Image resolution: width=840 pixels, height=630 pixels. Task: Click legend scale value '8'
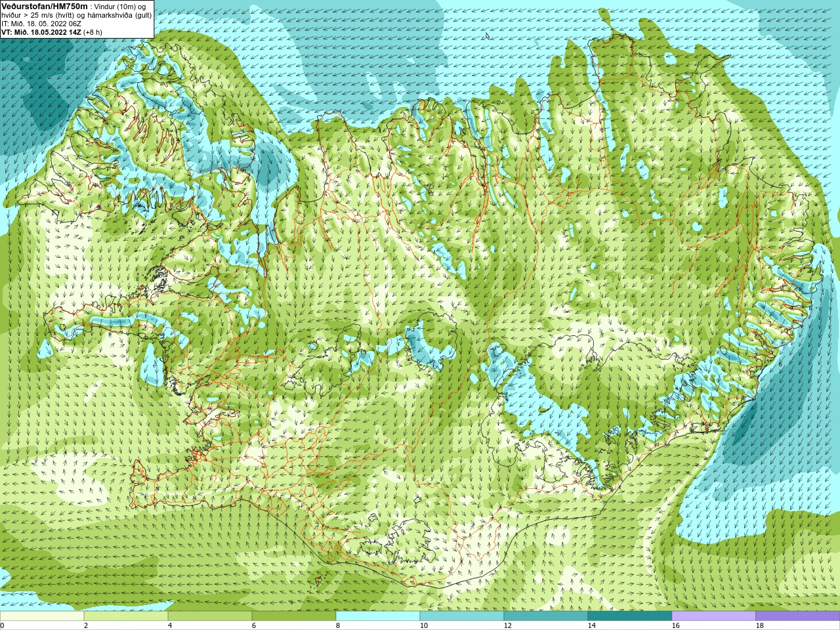tap(338, 625)
